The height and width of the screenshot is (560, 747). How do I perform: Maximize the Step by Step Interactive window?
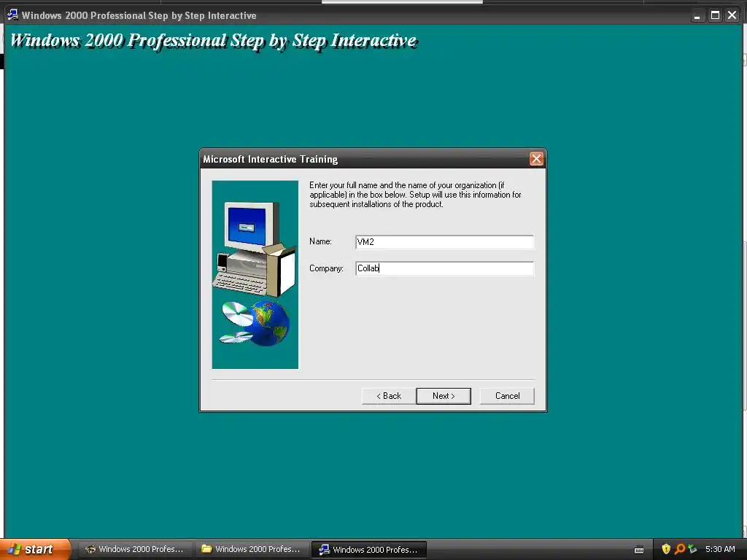pos(715,16)
